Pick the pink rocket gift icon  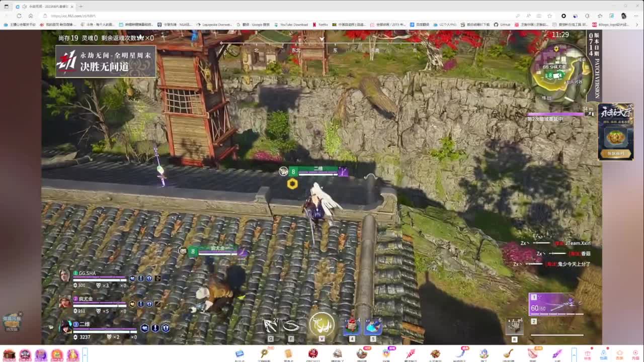[x=411, y=353]
